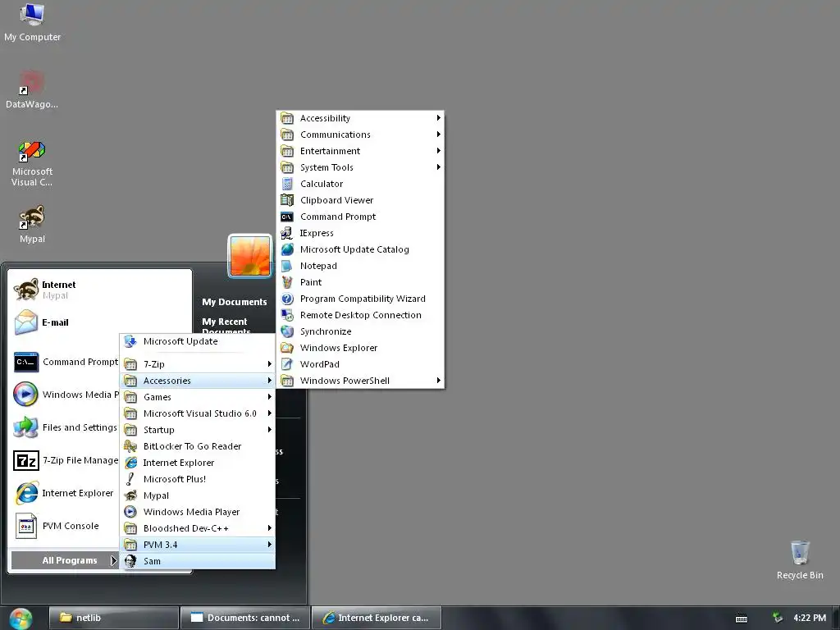
Task: Expand the 7-Zip program folder
Action: [198, 364]
